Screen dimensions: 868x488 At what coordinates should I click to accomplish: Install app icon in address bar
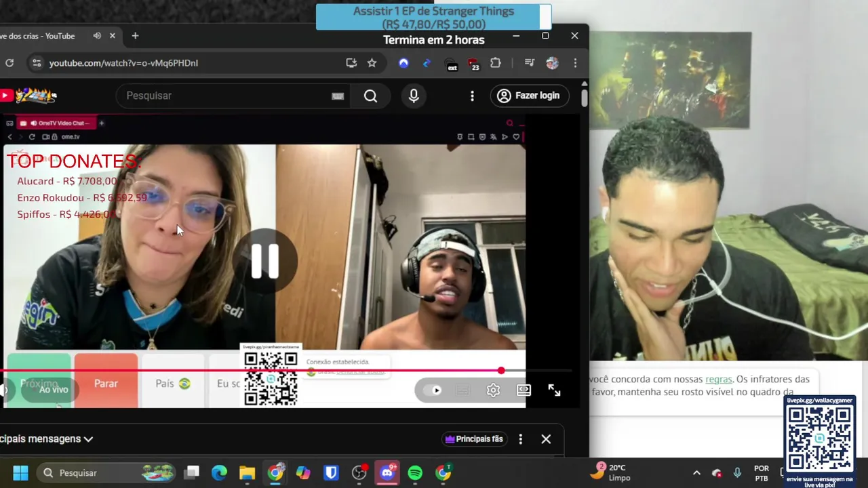351,63
